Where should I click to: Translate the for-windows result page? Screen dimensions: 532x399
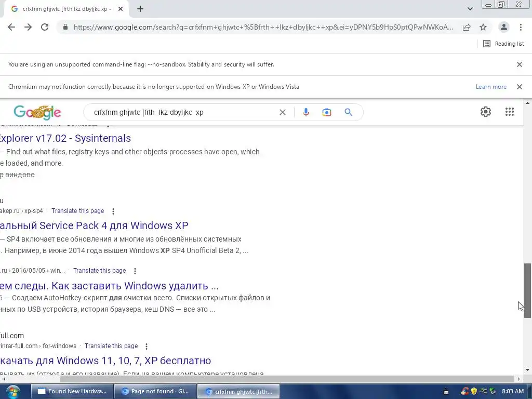(111, 346)
